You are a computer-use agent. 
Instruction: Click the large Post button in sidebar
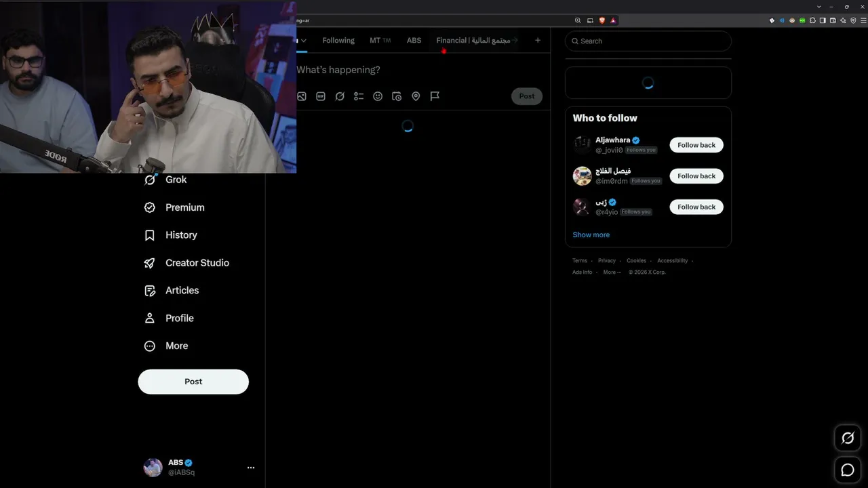193,382
